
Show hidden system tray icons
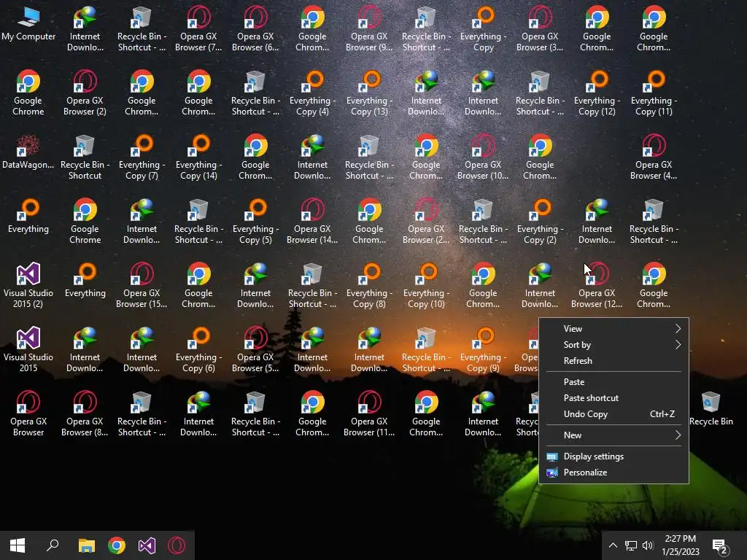click(613, 545)
